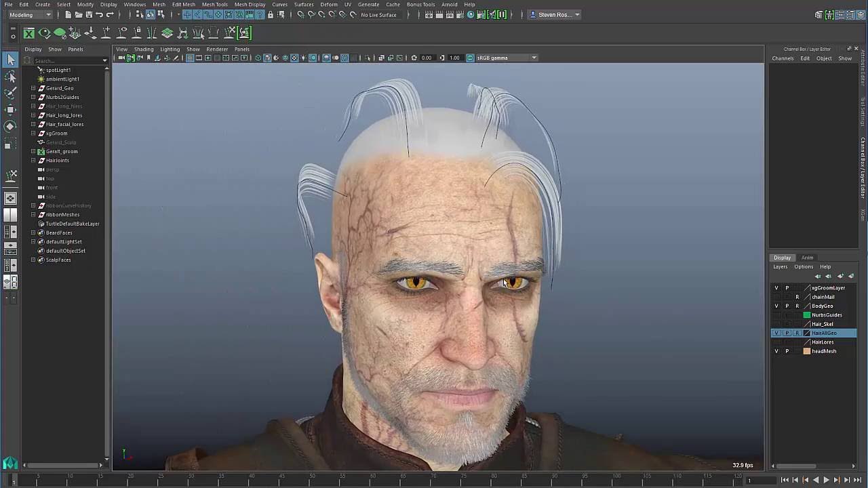
Task: Click the snap to points icon
Action: (321, 14)
